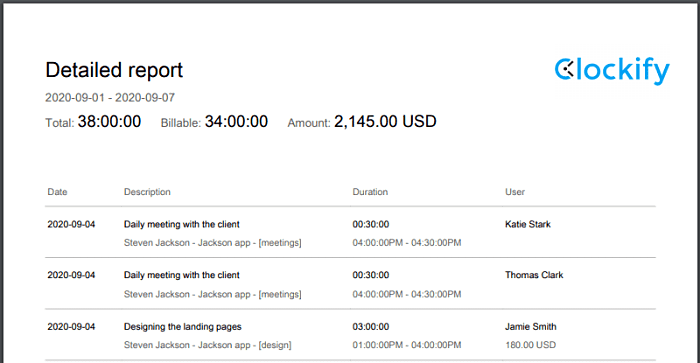Select the 01:00:00PM - 04:00:00PM time range

click(407, 345)
